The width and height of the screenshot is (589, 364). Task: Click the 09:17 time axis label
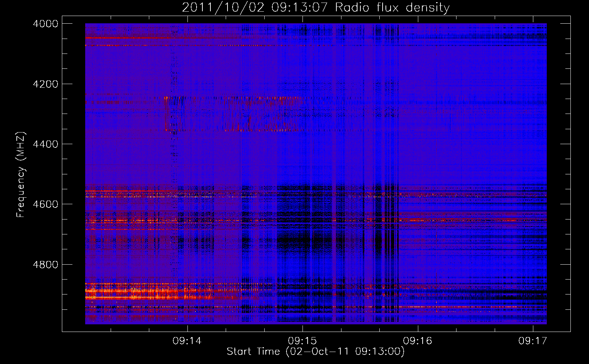pyautogui.click(x=533, y=341)
